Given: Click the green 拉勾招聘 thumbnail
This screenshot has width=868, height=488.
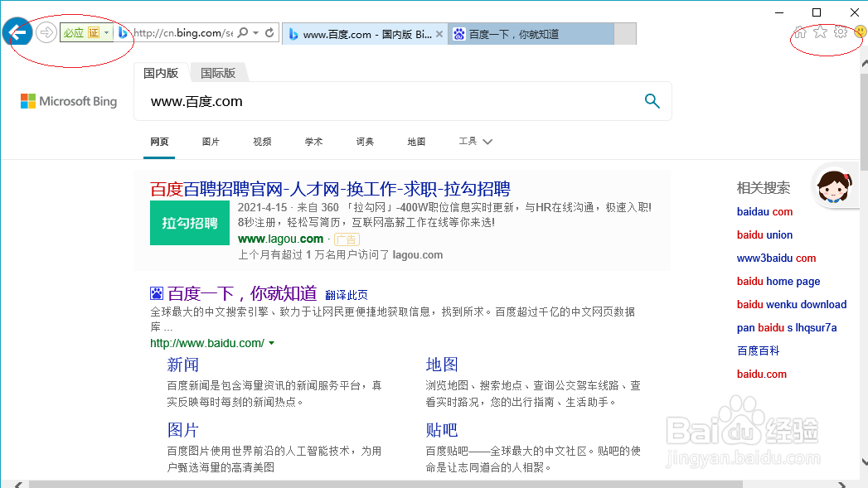Looking at the screenshot, I should click(190, 223).
